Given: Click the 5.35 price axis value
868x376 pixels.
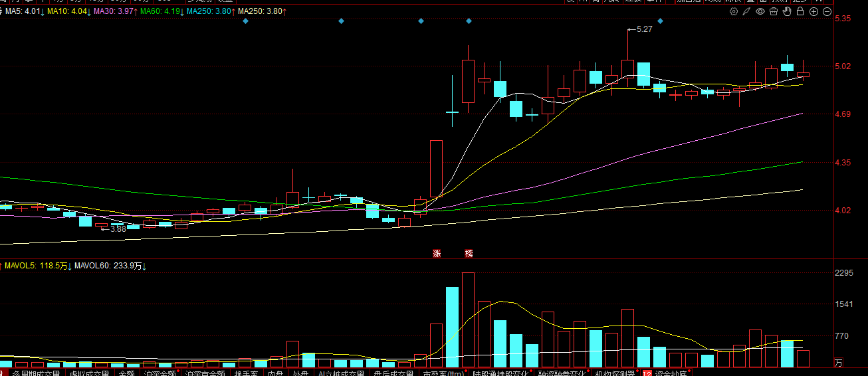Looking at the screenshot, I should click(843, 19).
